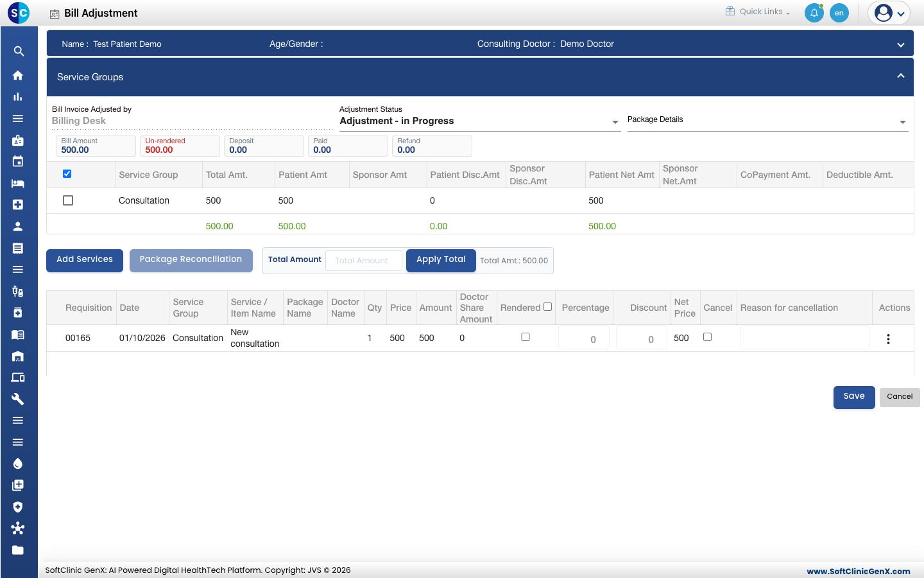Switch language with the en button
The width and height of the screenshot is (924, 578).
[x=839, y=13]
